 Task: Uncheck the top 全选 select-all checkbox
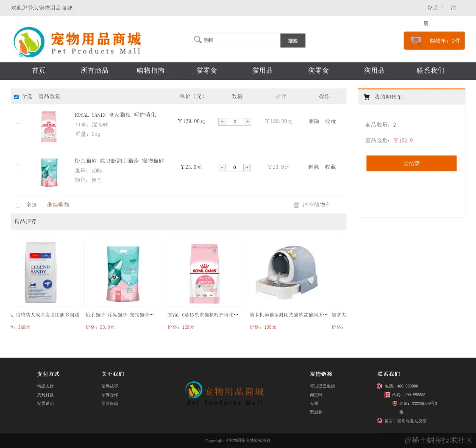(16, 97)
